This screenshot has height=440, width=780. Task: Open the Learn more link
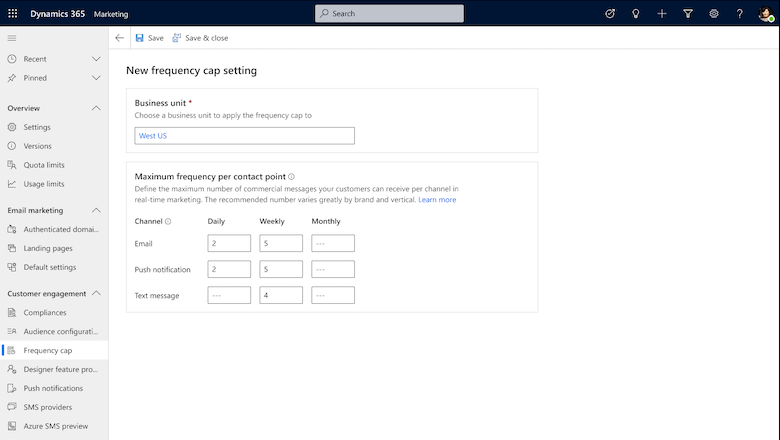437,200
